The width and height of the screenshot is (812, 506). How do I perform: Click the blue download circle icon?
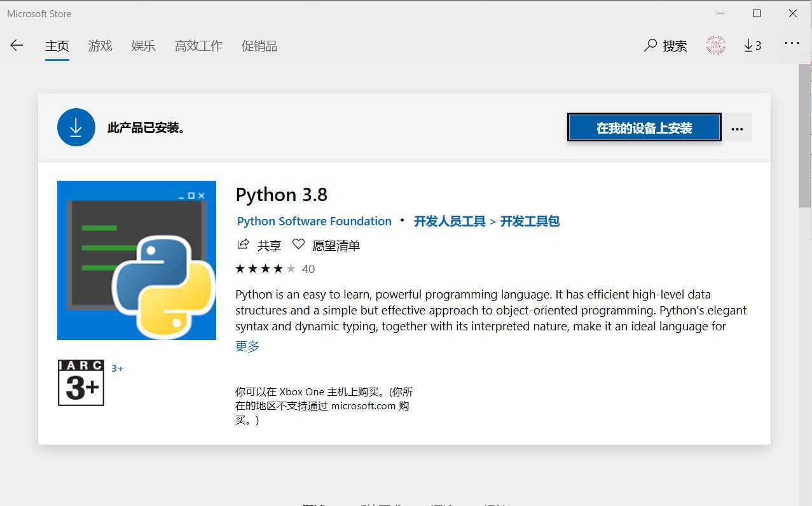(76, 127)
